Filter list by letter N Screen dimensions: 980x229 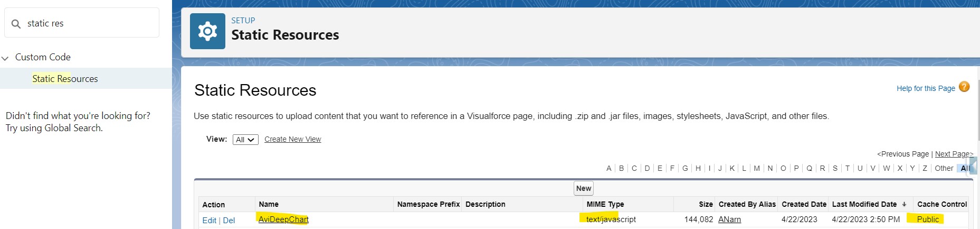pos(770,168)
